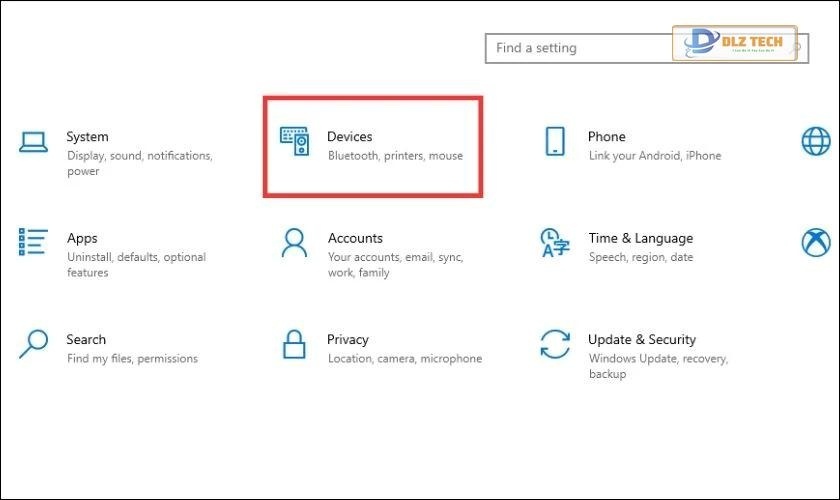Open the System settings title
Image resolution: width=840 pixels, height=500 pixels.
click(x=87, y=137)
